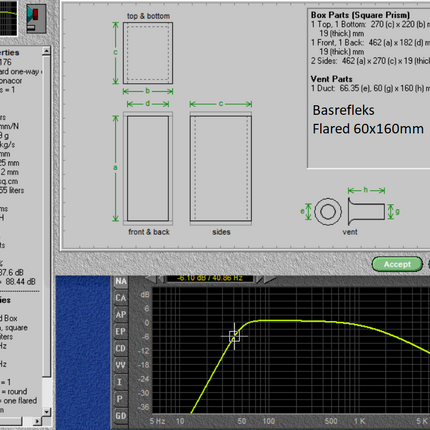This screenshot has width=430, height=430.
Task: Switch to the CA graph tab
Action: tap(121, 298)
